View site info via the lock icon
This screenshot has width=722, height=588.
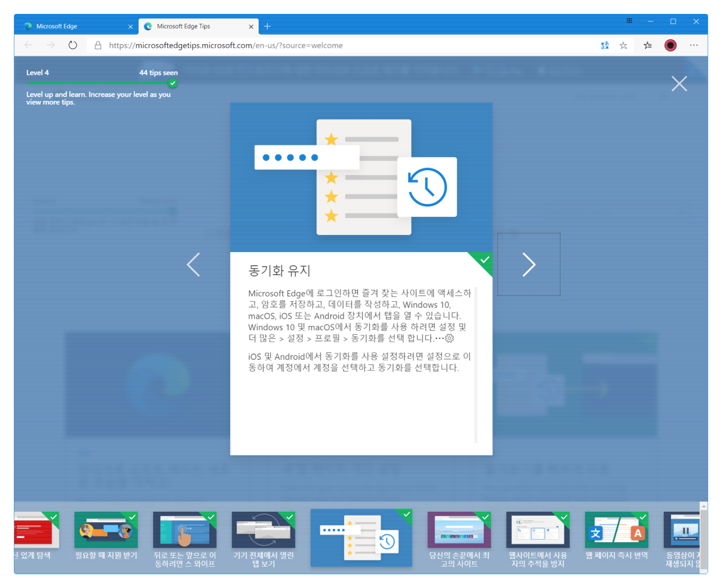point(98,45)
